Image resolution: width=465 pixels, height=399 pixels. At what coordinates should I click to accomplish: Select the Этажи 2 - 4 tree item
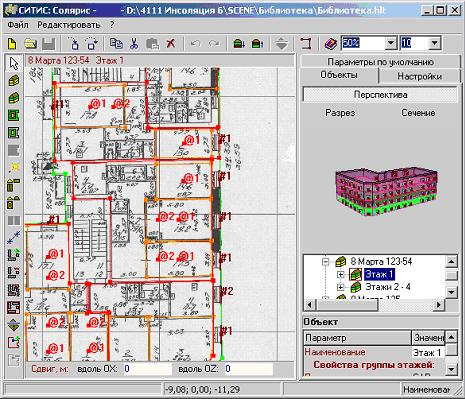tap(388, 287)
